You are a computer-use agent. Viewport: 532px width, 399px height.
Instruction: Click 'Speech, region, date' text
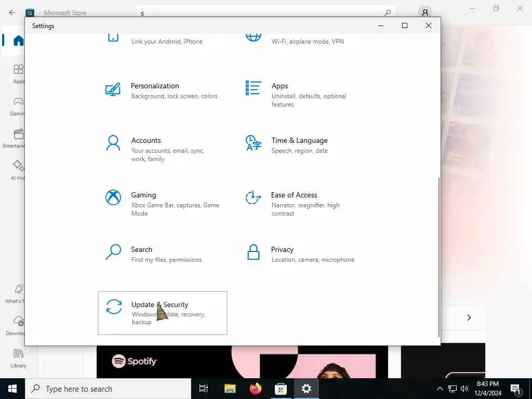pos(300,151)
